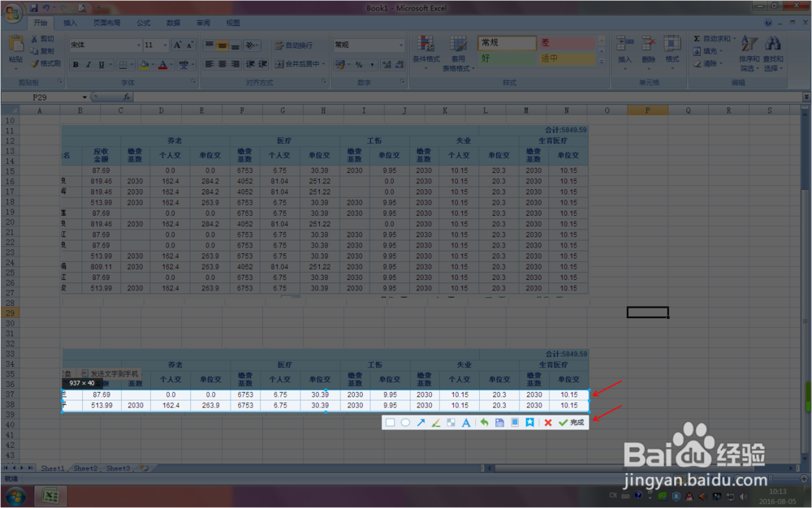
Task: Toggle underline formatting
Action: 101,65
